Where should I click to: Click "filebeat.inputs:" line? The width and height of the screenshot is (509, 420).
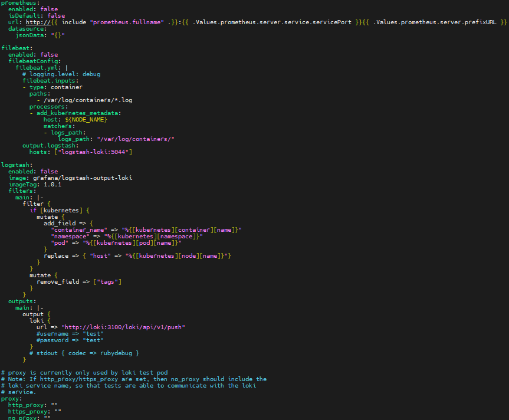click(51, 80)
